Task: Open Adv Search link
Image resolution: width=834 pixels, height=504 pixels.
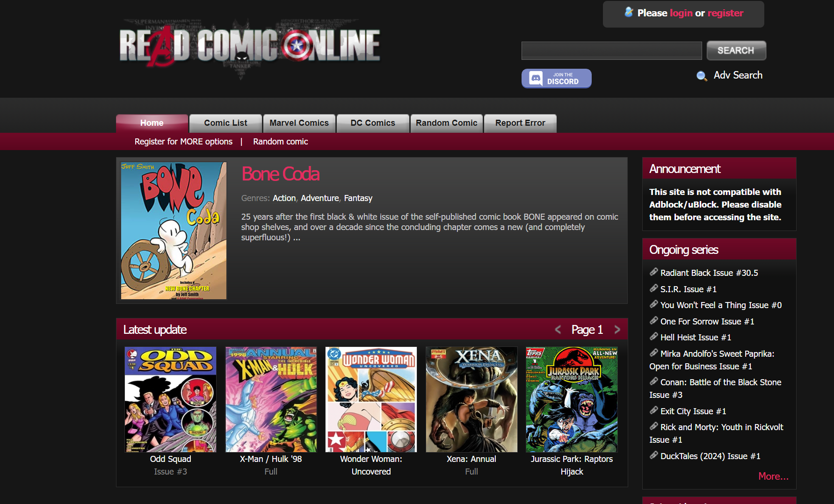Action: point(738,75)
